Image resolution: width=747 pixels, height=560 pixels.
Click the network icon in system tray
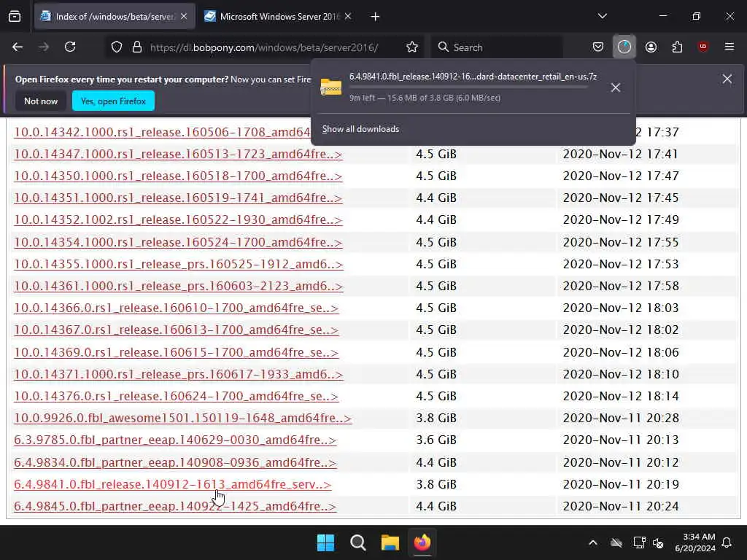pos(639,542)
